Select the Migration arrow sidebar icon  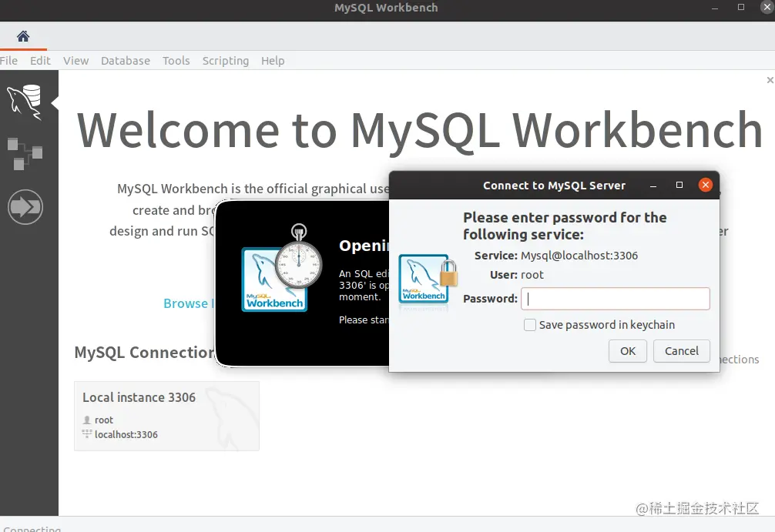pyautogui.click(x=25, y=207)
